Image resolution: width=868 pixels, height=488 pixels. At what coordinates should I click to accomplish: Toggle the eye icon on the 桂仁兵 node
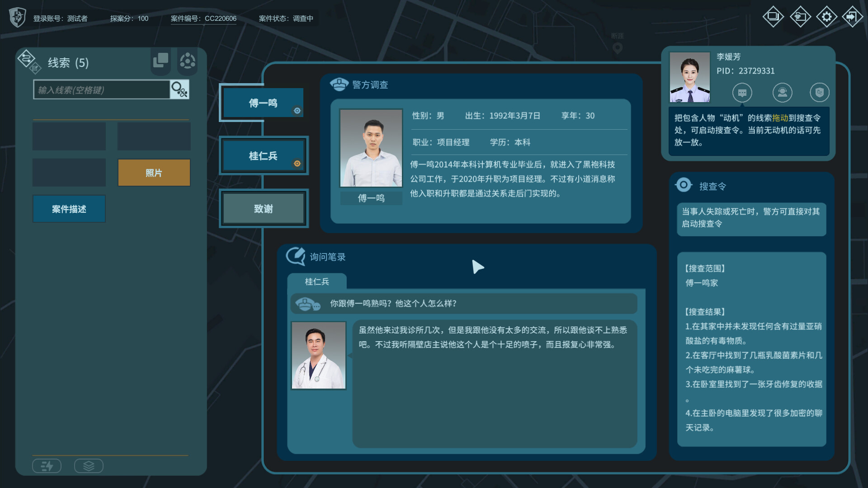297,164
